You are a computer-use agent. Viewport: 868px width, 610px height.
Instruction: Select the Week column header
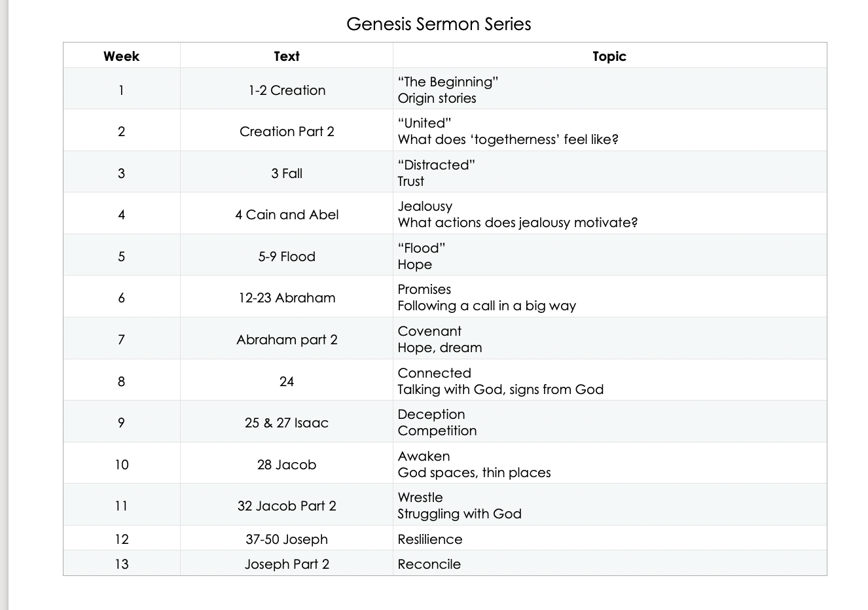[121, 56]
